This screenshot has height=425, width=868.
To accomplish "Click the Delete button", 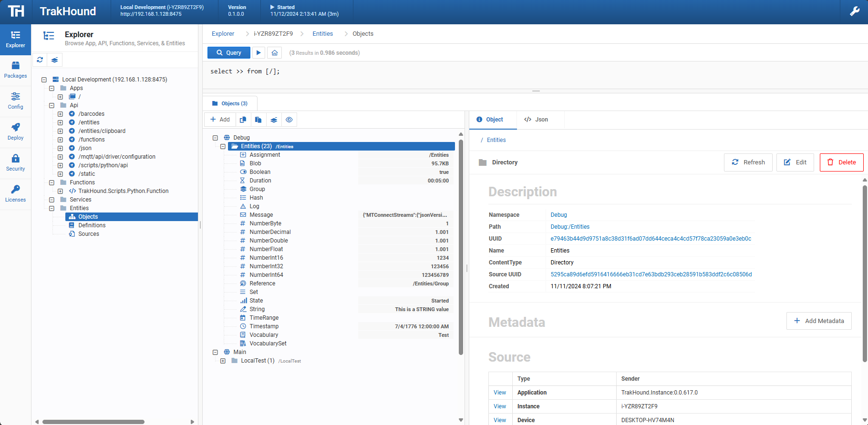I will (x=842, y=162).
